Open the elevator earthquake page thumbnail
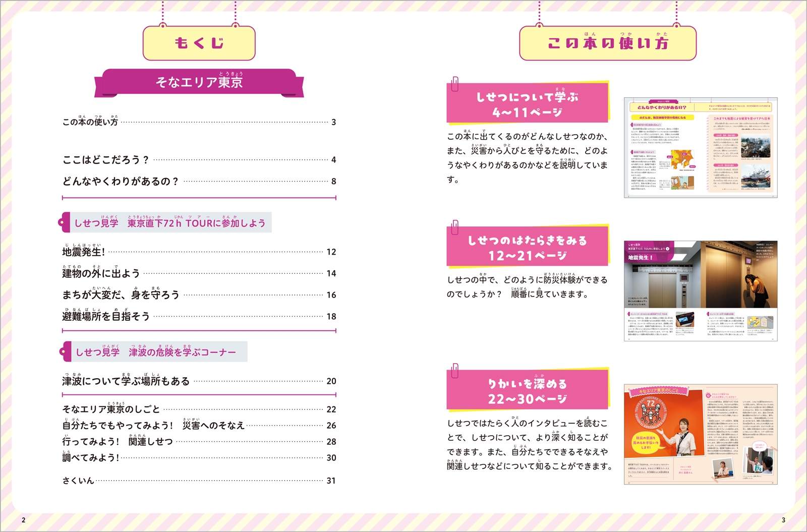The width and height of the screenshot is (807, 532). [x=701, y=291]
